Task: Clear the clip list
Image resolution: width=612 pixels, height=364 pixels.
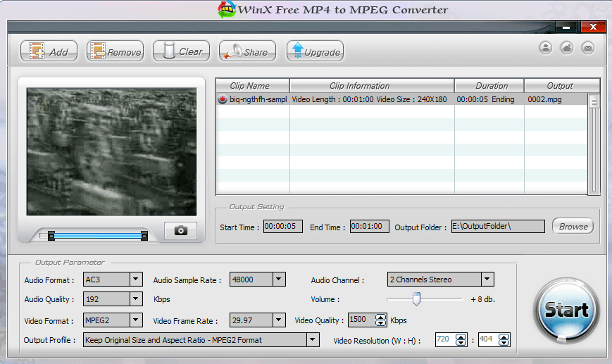Action: [182, 51]
